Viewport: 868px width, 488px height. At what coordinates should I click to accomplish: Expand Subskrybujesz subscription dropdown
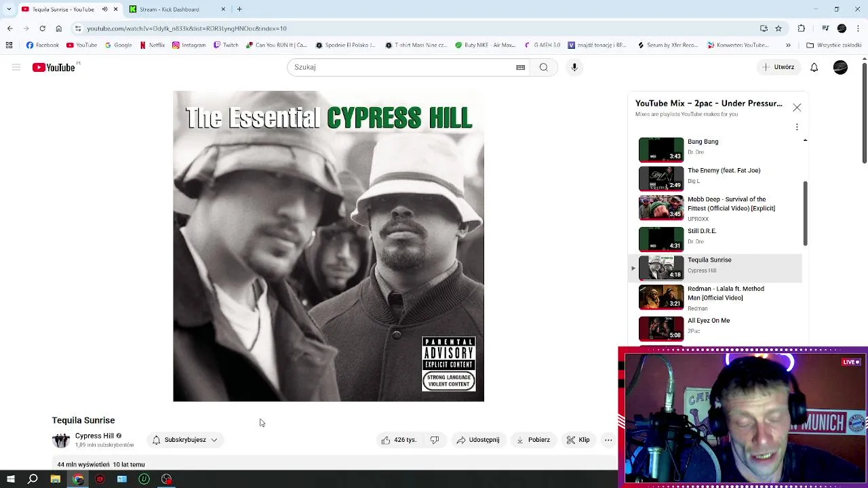(185, 440)
